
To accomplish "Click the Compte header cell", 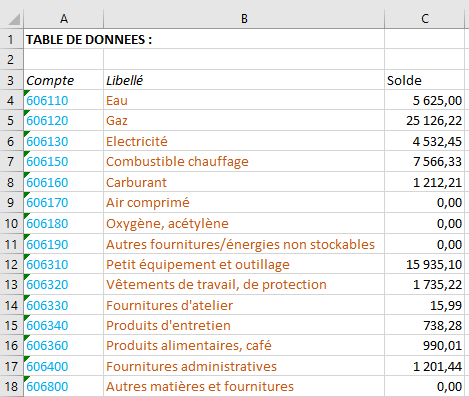I will [64, 80].
